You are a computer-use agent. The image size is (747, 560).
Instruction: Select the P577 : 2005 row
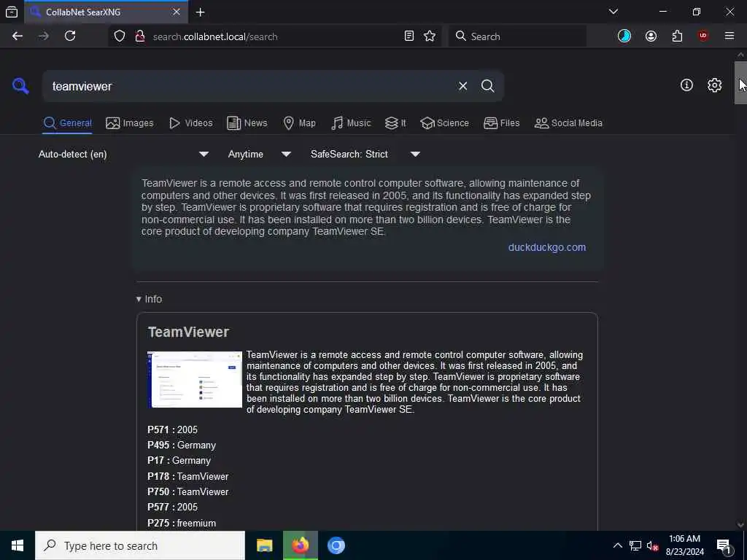pos(172,507)
